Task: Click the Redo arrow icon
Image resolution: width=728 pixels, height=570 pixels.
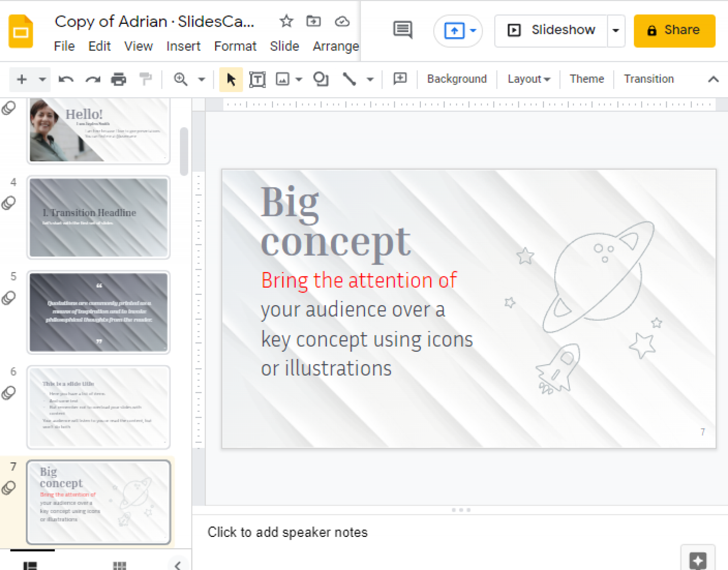Action: coord(92,79)
